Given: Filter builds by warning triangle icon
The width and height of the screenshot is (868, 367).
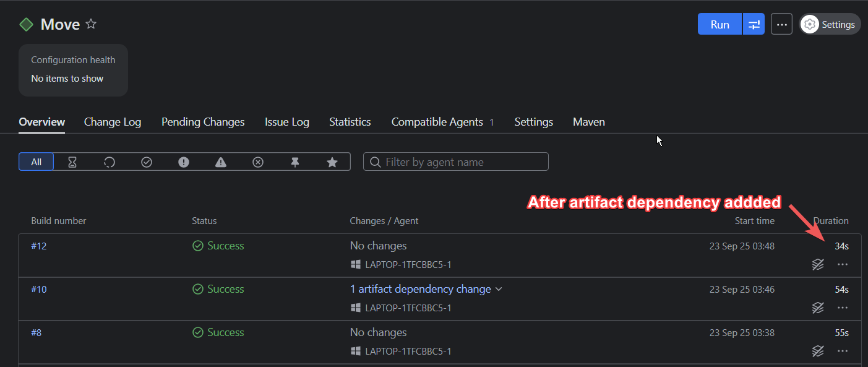Looking at the screenshot, I should tap(221, 162).
